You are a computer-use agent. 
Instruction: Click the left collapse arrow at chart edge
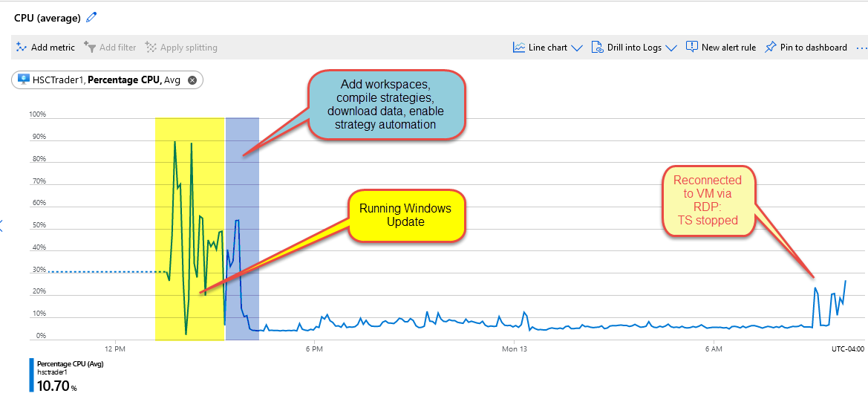1,225
